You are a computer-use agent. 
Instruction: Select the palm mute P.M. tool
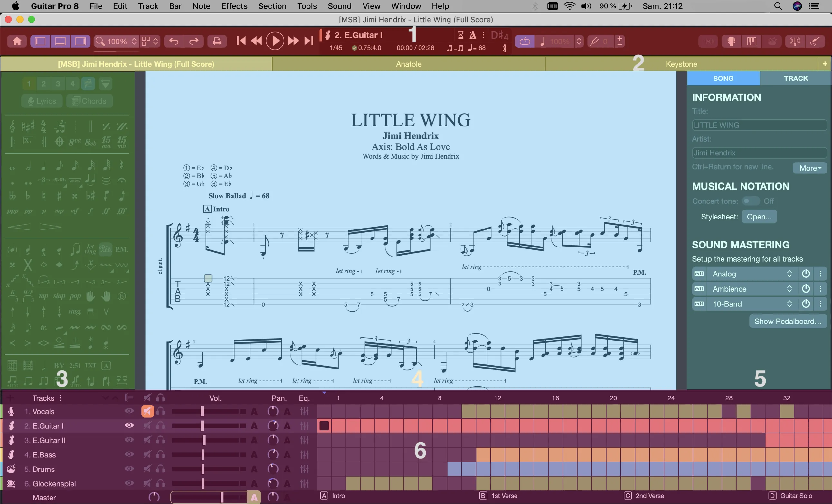point(122,249)
